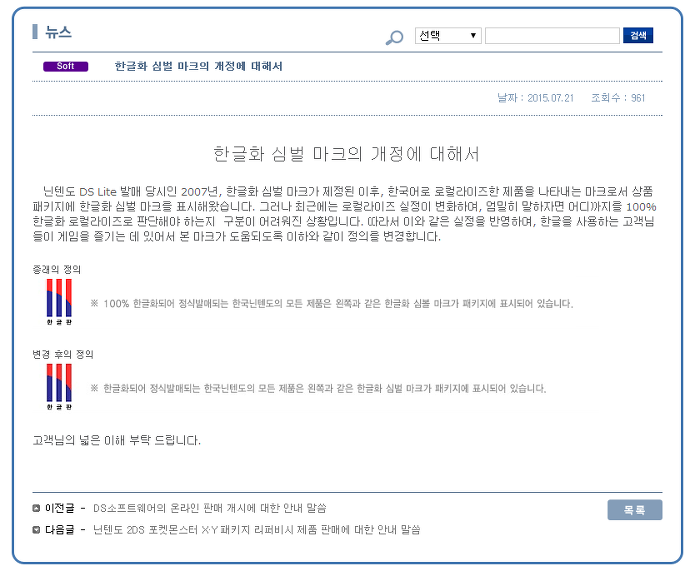Open the header title link 한글화 심벌 마크의 개정에 대해서

[198, 66]
